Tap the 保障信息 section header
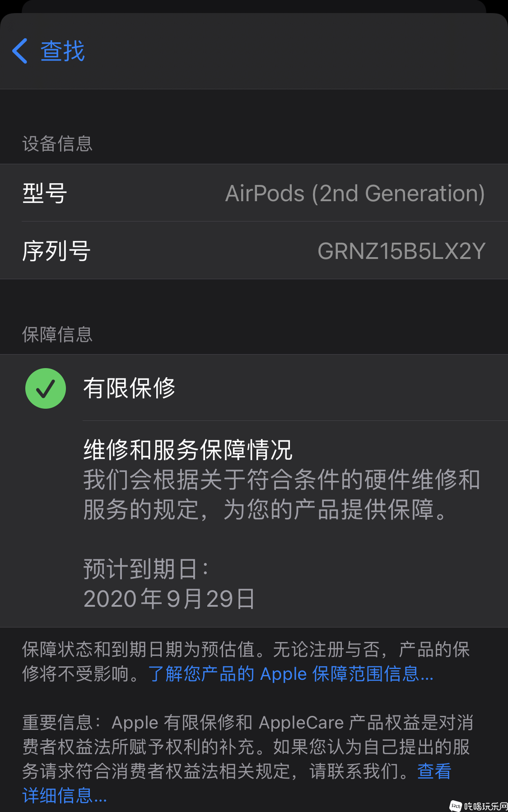The image size is (508, 812). tap(57, 334)
